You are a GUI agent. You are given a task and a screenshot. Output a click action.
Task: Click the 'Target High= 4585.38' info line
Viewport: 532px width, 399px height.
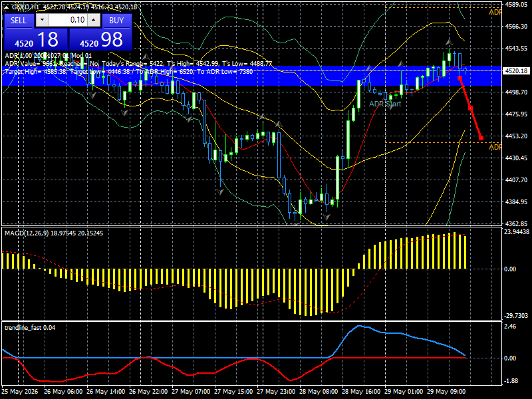pos(129,72)
